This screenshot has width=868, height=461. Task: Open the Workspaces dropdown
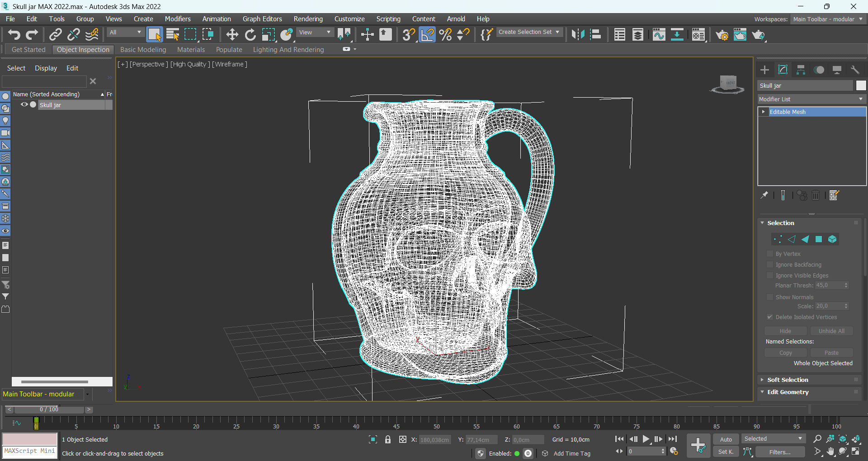coord(827,19)
